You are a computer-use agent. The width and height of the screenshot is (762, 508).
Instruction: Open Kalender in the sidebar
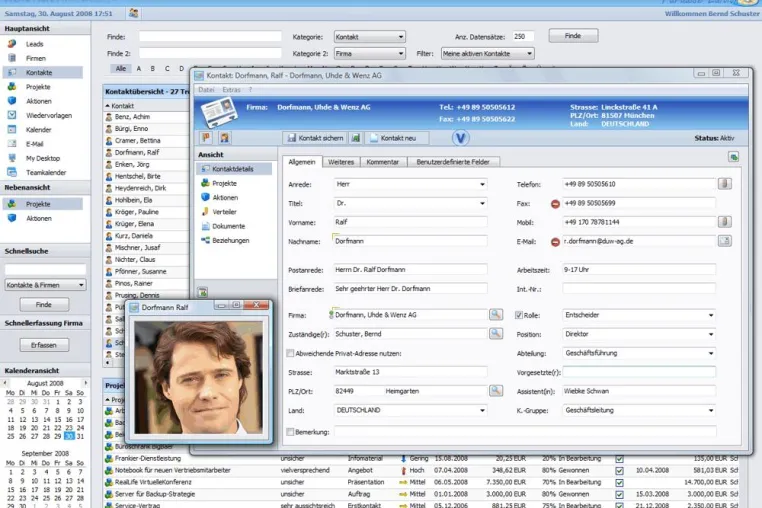click(38, 130)
